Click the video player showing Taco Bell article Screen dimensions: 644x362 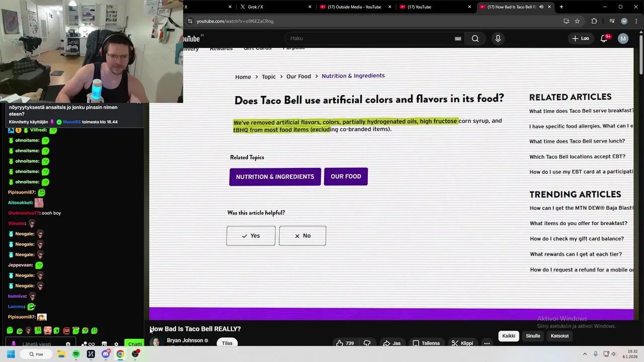point(391,184)
